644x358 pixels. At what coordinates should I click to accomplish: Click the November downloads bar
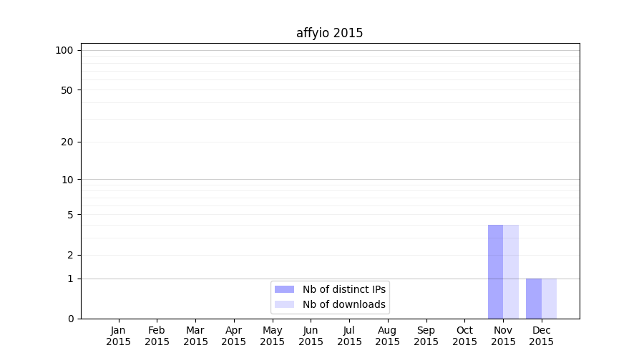pyautogui.click(x=511, y=272)
